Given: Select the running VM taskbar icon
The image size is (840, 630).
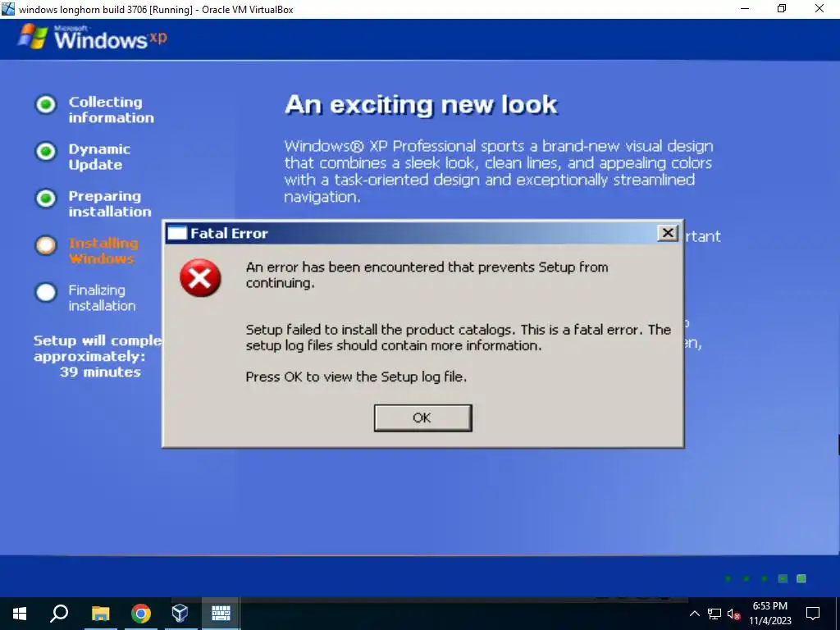Looking at the screenshot, I should [221, 614].
